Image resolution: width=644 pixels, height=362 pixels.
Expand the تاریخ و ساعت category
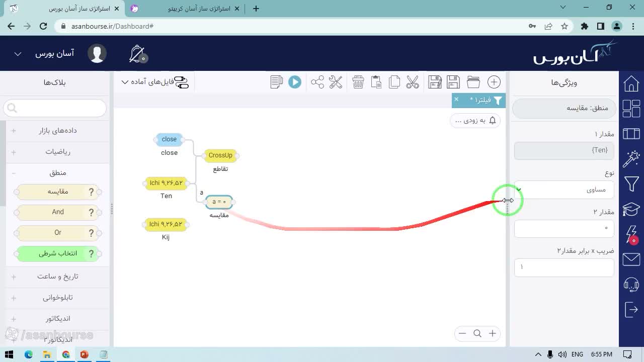click(x=57, y=277)
